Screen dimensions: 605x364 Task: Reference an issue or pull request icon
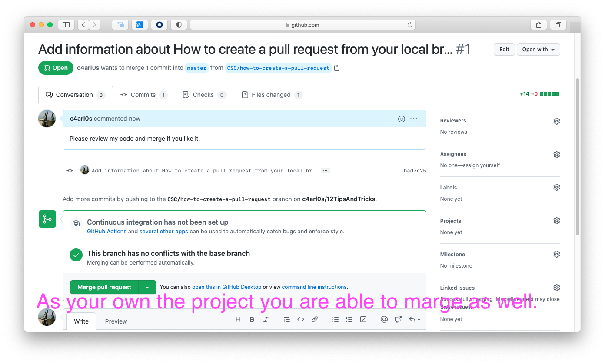pos(398,319)
